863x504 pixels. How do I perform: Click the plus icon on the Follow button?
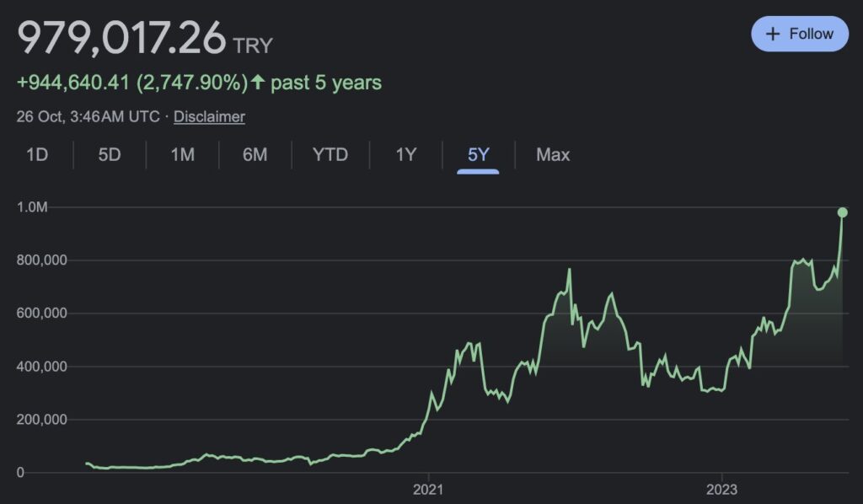tap(772, 34)
